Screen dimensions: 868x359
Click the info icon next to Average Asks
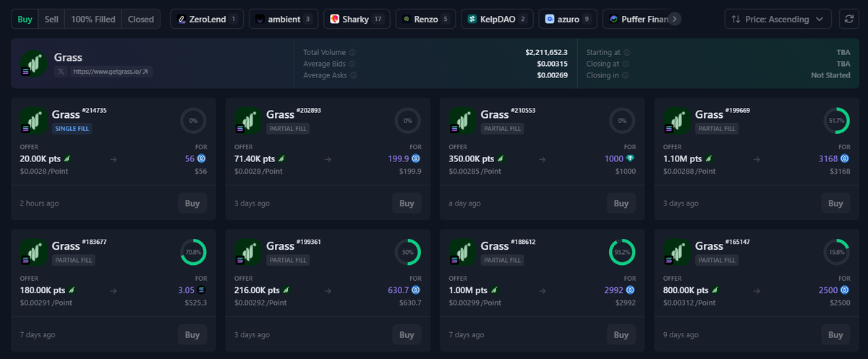352,75
